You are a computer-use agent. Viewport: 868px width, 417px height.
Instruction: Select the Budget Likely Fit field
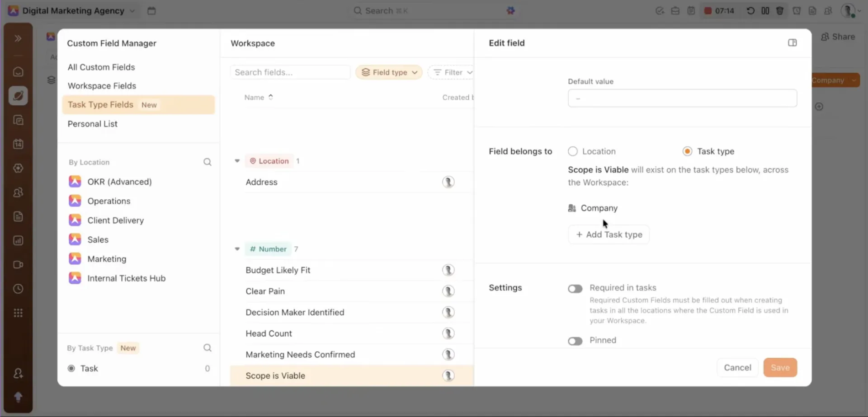pyautogui.click(x=278, y=270)
